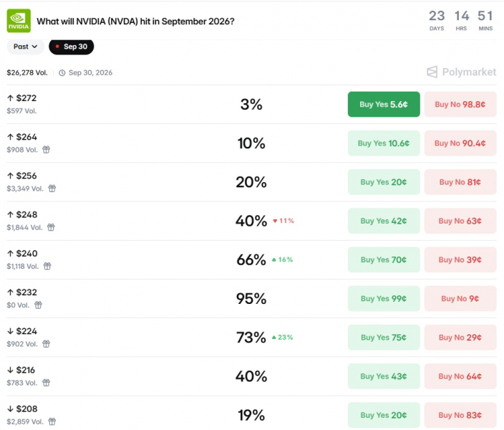Click the gift icon beside $908 Vol.
The height and width of the screenshot is (430, 504).
pos(47,150)
